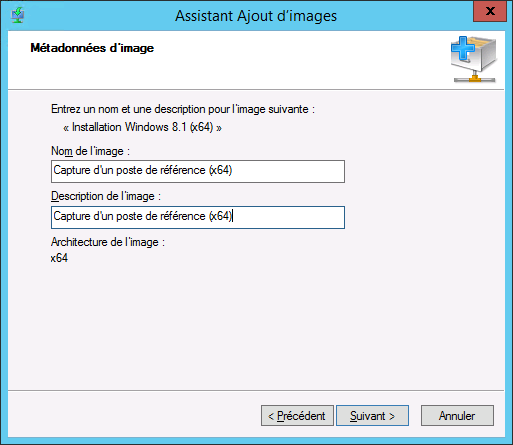
Task: Click the network connector under the box icon
Action: tap(475, 79)
